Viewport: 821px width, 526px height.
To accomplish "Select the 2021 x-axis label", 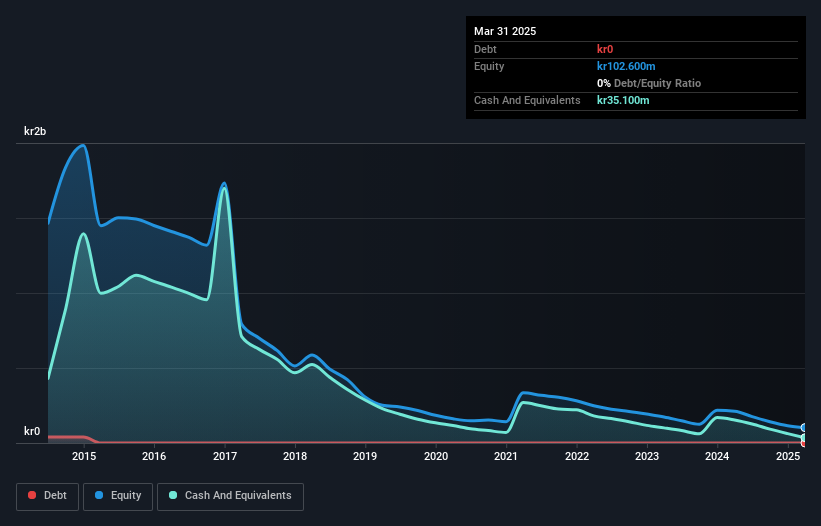I will 506,456.
